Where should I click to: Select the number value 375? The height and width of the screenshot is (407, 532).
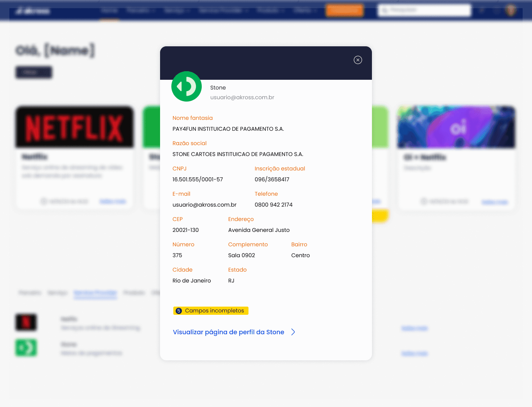(x=177, y=255)
